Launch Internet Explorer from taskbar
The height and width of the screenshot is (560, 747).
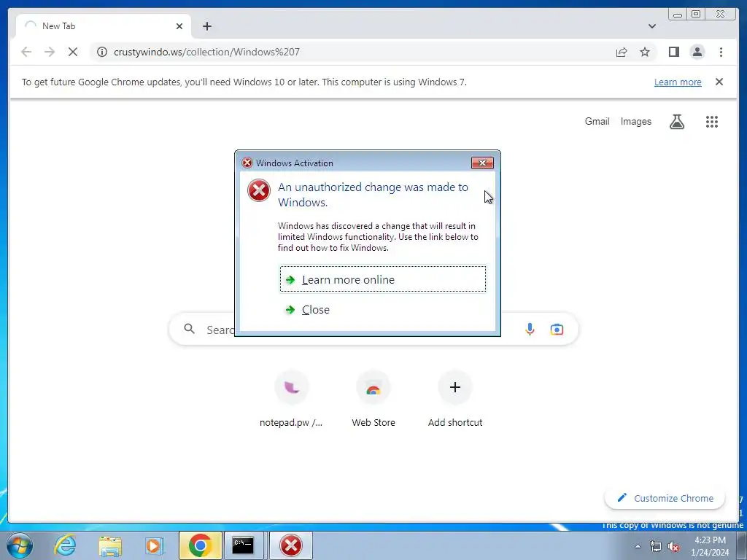[65, 545]
